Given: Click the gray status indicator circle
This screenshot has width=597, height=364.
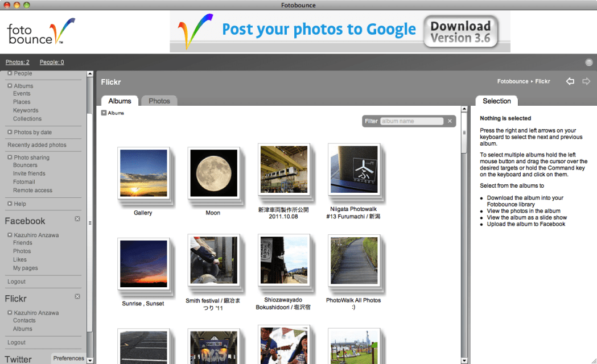Looking at the screenshot, I should tap(588, 63).
